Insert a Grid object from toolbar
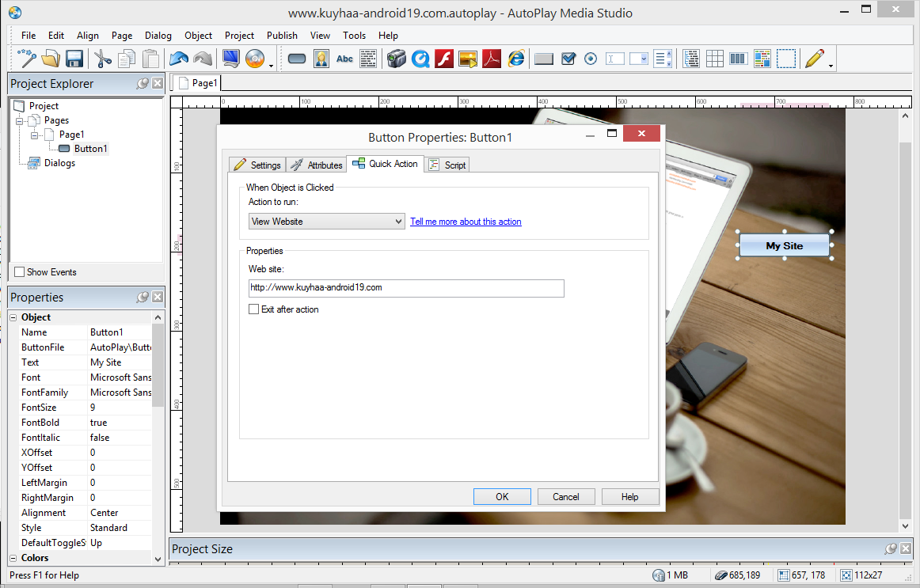 click(715, 59)
